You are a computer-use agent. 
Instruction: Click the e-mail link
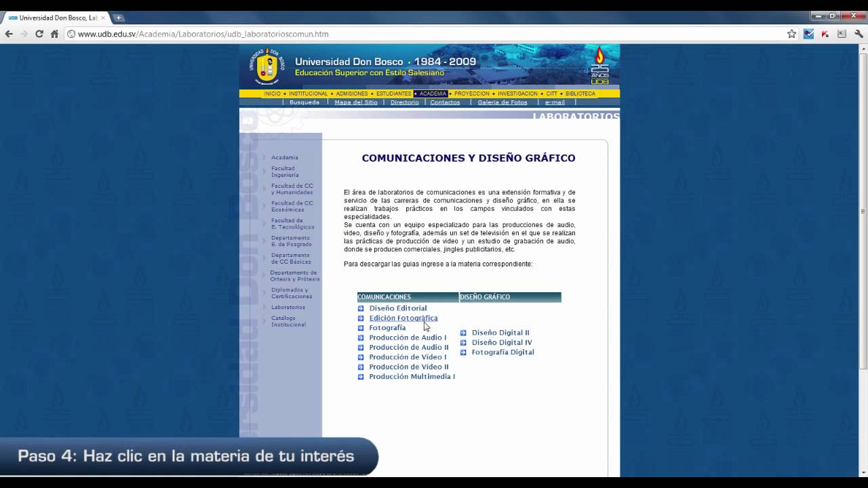555,102
